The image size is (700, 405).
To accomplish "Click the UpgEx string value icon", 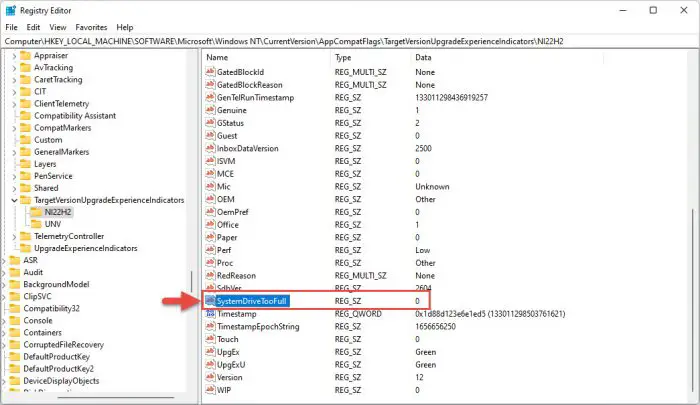I will pos(210,352).
